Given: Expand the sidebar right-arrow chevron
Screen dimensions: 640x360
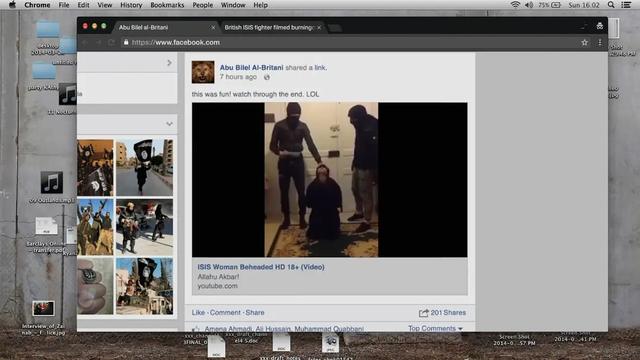Looking at the screenshot, I should pyautogui.click(x=169, y=63).
